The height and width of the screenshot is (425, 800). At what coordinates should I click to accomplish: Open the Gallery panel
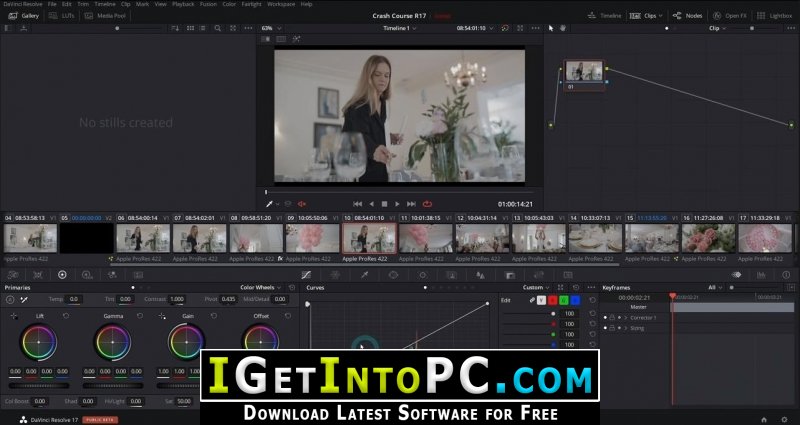23,16
